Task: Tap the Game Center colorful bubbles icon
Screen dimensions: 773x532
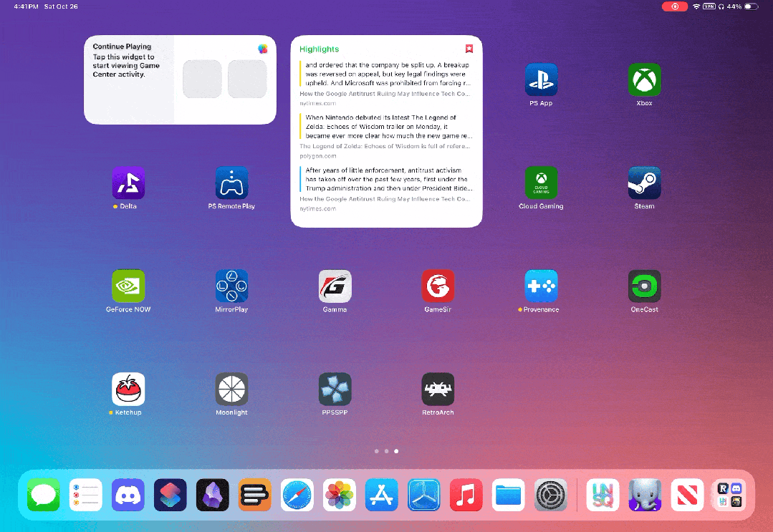Action: (263, 49)
